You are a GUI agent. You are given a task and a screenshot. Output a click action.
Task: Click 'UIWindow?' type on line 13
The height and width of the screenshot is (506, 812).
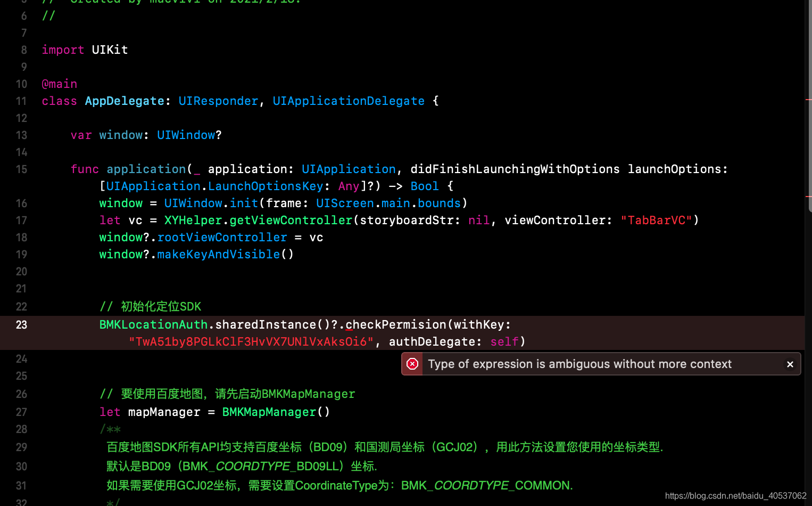point(189,135)
